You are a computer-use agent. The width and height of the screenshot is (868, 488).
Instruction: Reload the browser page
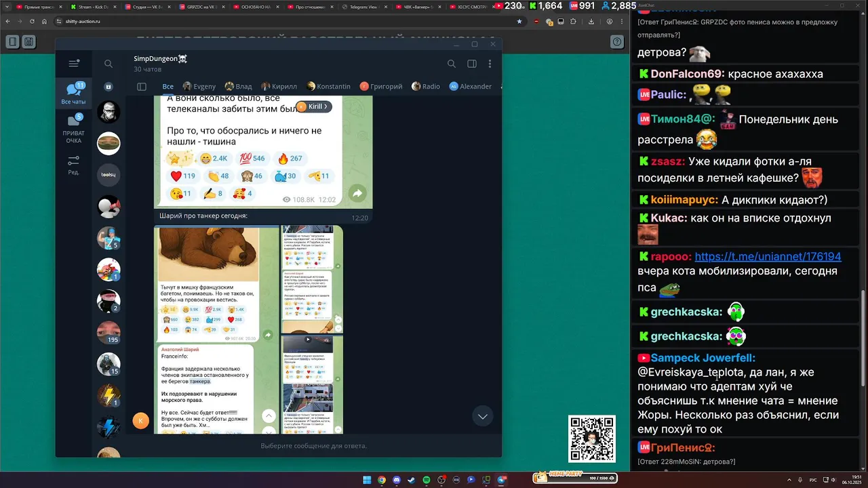coord(31,22)
